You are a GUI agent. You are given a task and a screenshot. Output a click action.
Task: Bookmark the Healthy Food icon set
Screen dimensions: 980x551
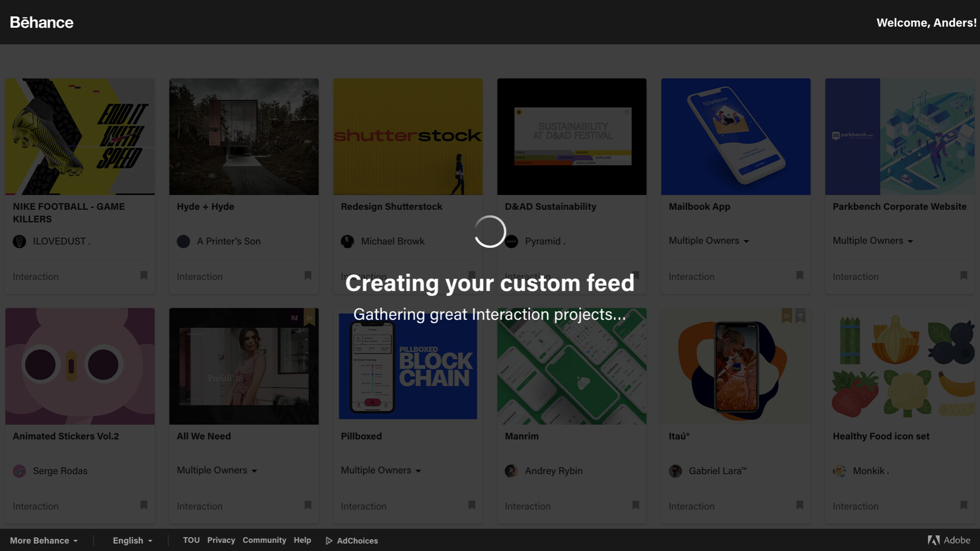pyautogui.click(x=964, y=505)
